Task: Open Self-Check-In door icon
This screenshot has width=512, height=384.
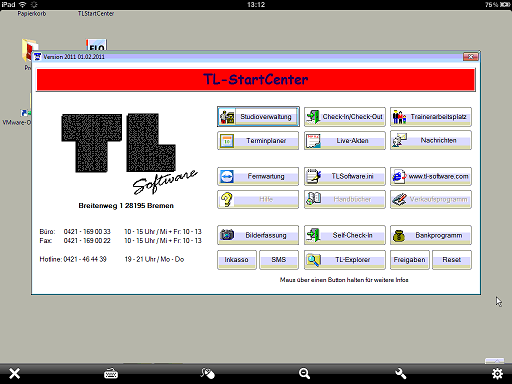Action: click(313, 235)
